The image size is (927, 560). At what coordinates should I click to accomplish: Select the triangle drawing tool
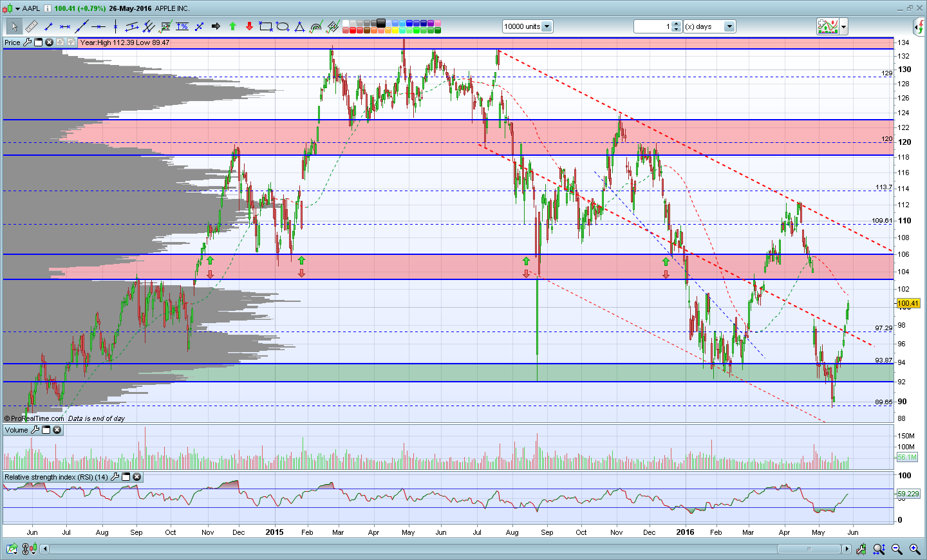pos(299,26)
